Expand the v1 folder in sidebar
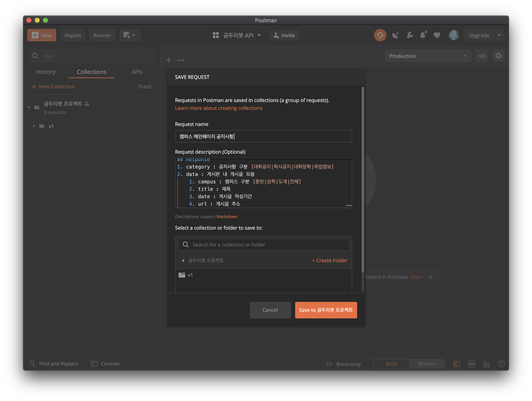Screen dimensions: 532x401 (34, 126)
